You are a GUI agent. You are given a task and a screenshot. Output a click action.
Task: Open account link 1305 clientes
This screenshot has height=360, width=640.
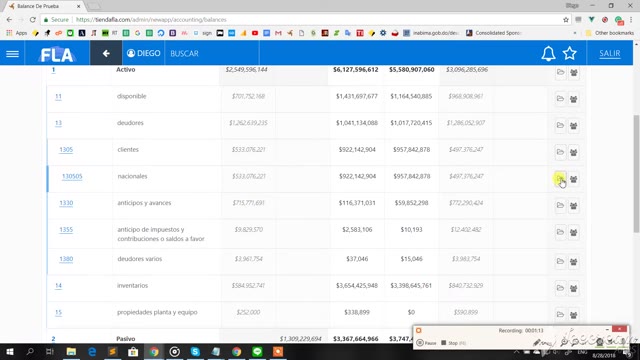point(66,149)
